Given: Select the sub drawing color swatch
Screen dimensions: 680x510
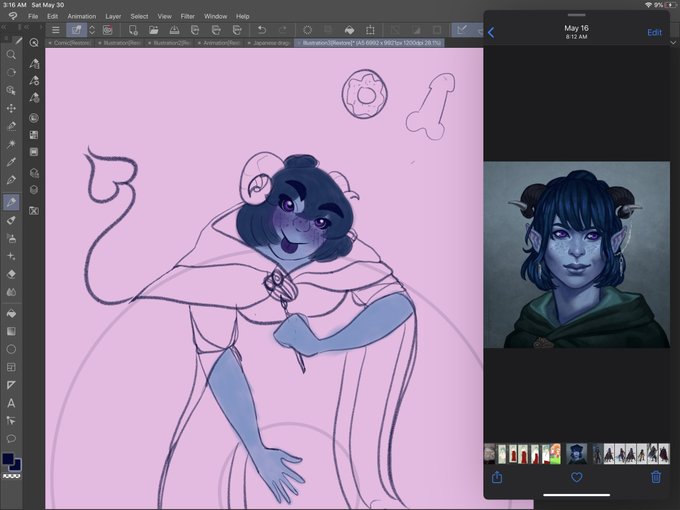Looking at the screenshot, I should click(16, 466).
